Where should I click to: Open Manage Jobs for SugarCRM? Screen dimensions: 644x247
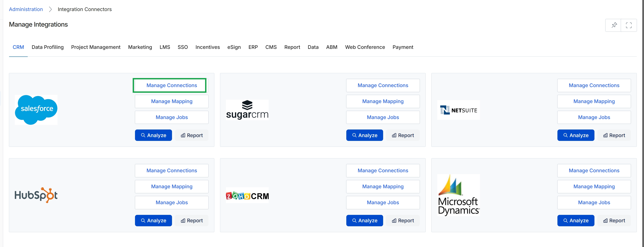(383, 117)
